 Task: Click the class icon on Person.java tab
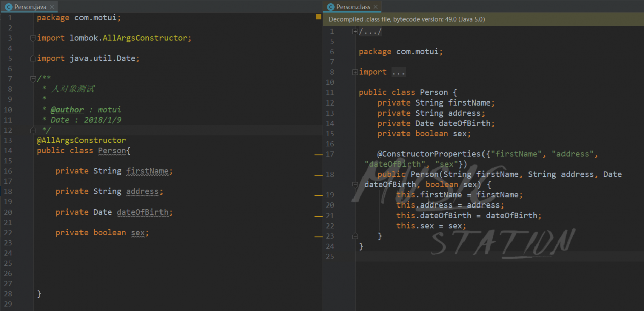[8, 7]
